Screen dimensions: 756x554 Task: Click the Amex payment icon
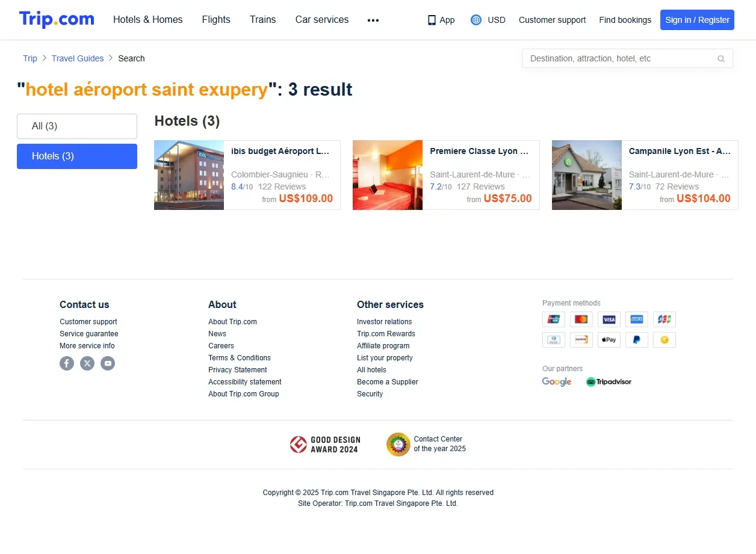pos(637,319)
